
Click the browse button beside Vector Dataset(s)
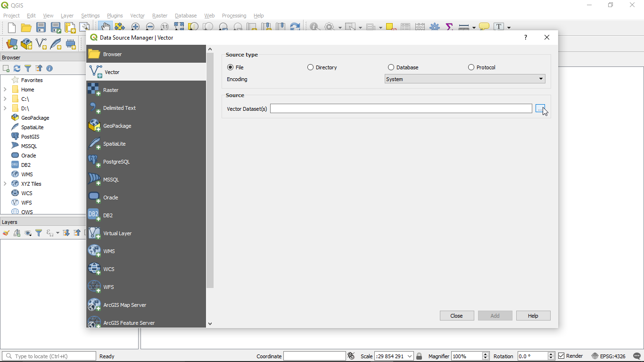(540, 109)
